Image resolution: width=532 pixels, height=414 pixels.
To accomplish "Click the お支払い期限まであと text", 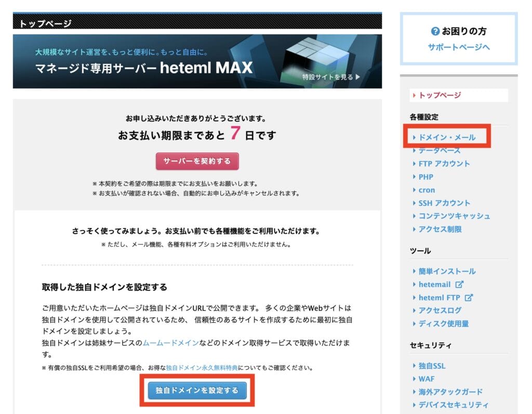I will [x=171, y=136].
